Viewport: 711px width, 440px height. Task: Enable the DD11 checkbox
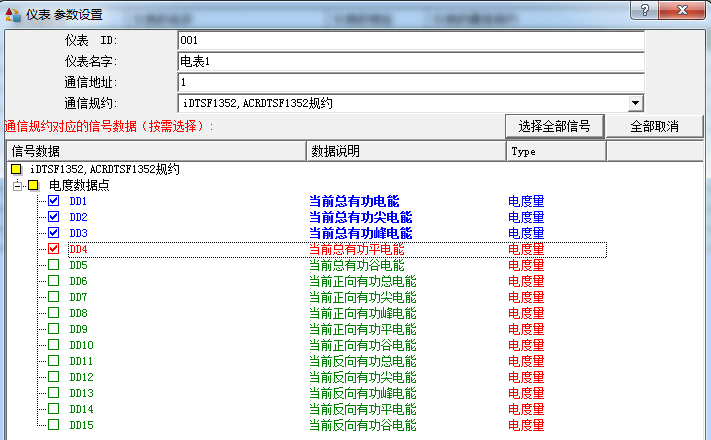54,361
